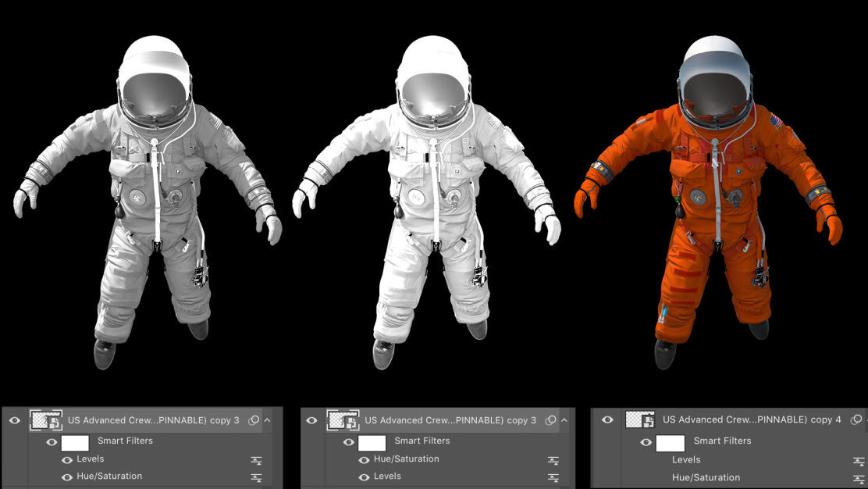Toggle Smart Filters visibility under copy 4 layer

click(646, 442)
